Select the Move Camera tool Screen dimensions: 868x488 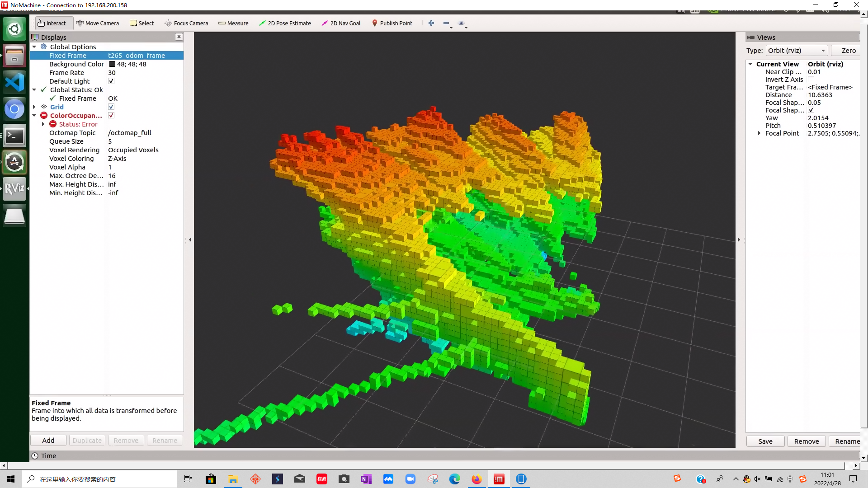point(98,23)
